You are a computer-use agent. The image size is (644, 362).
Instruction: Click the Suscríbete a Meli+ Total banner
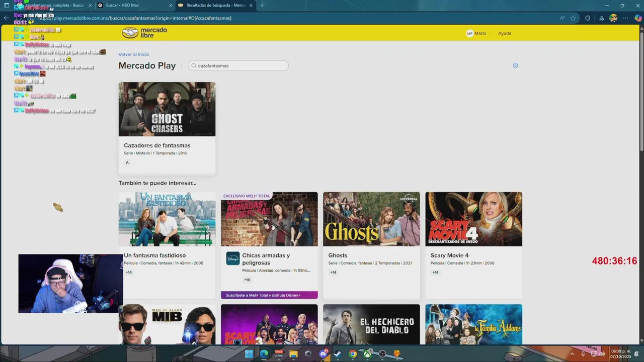pyautogui.click(x=269, y=295)
